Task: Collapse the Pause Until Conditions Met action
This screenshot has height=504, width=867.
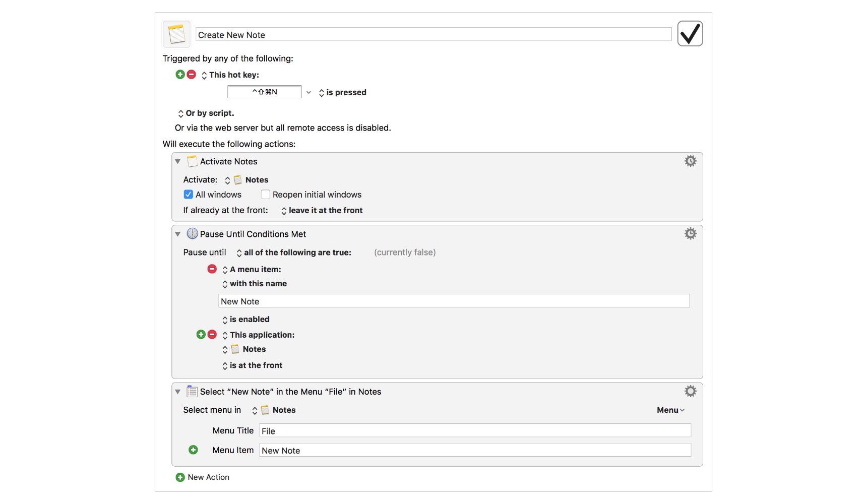Action: [x=178, y=234]
